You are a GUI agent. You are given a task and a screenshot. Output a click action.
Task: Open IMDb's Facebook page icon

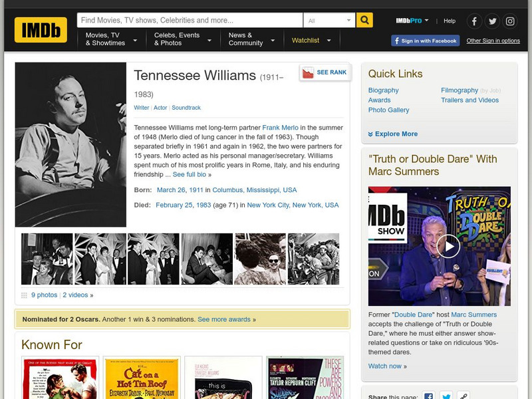click(474, 21)
